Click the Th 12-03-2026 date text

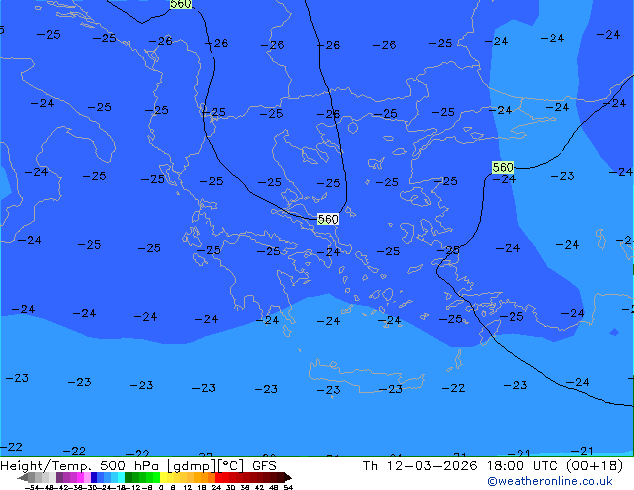[420, 466]
